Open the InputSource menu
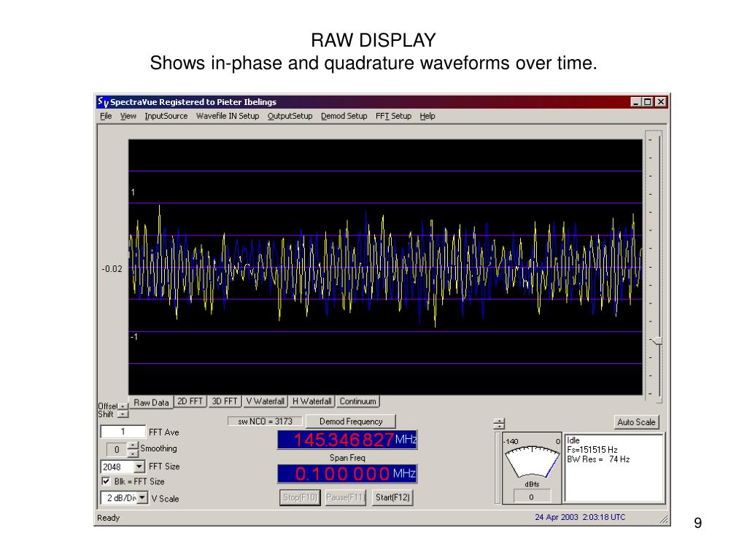 (166, 116)
